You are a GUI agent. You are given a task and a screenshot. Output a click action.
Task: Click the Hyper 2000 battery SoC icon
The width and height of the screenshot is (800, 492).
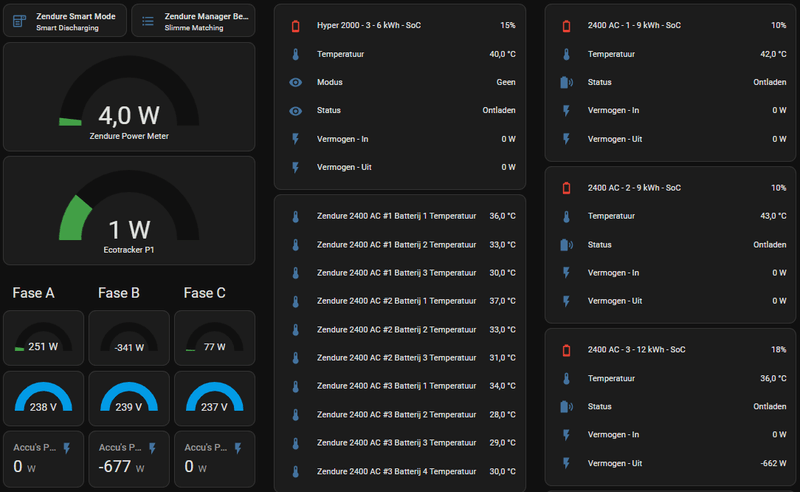pyautogui.click(x=295, y=25)
